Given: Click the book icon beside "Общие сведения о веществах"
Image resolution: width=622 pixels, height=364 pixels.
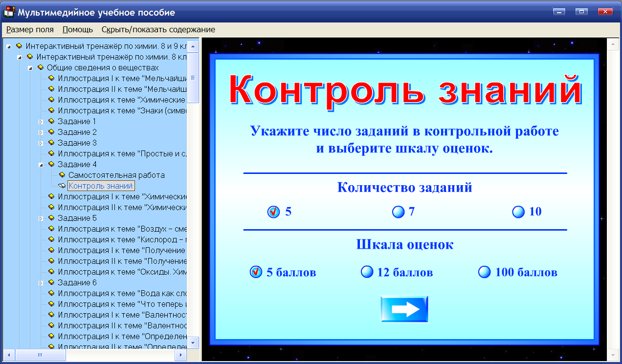Looking at the screenshot, I should coord(40,67).
